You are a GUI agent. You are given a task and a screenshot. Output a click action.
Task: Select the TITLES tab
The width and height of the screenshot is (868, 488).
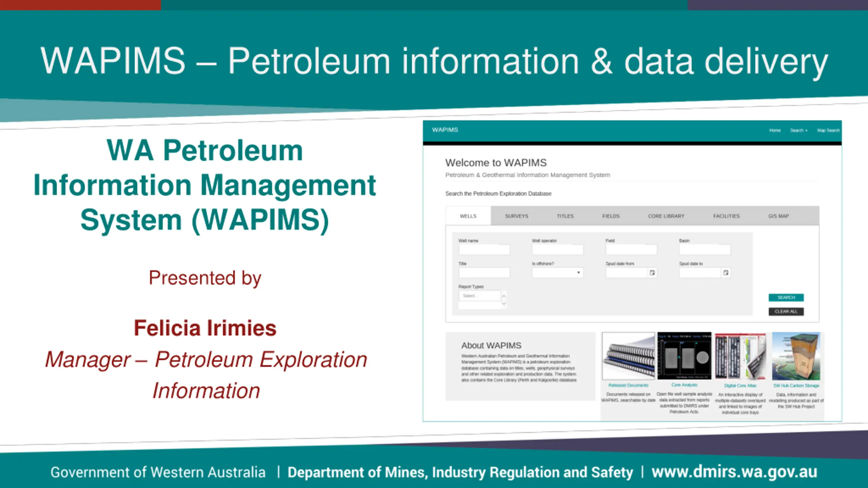[x=565, y=216]
